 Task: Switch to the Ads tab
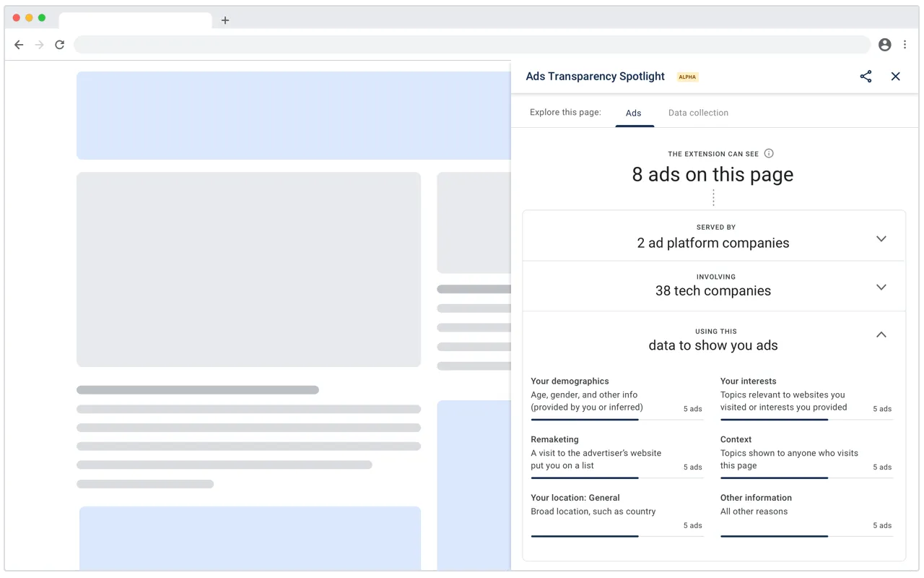pyautogui.click(x=634, y=113)
